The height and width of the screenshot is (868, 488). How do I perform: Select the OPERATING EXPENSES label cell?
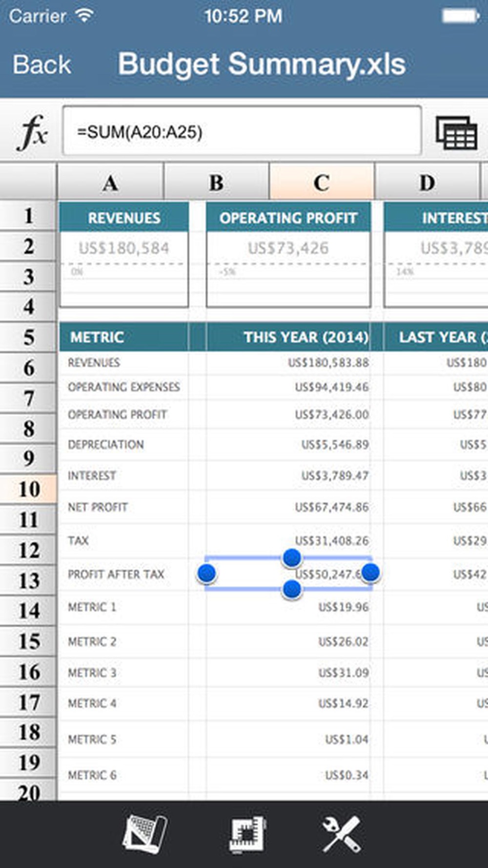[124, 387]
